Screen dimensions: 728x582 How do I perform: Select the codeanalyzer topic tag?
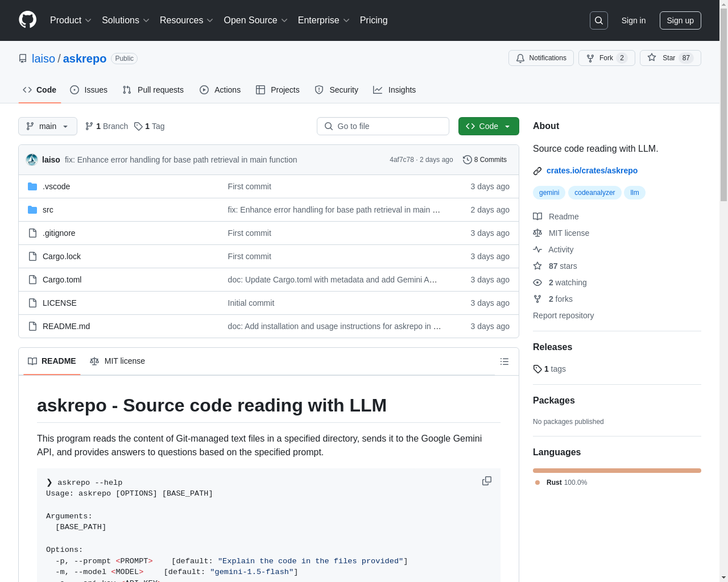pyautogui.click(x=594, y=193)
